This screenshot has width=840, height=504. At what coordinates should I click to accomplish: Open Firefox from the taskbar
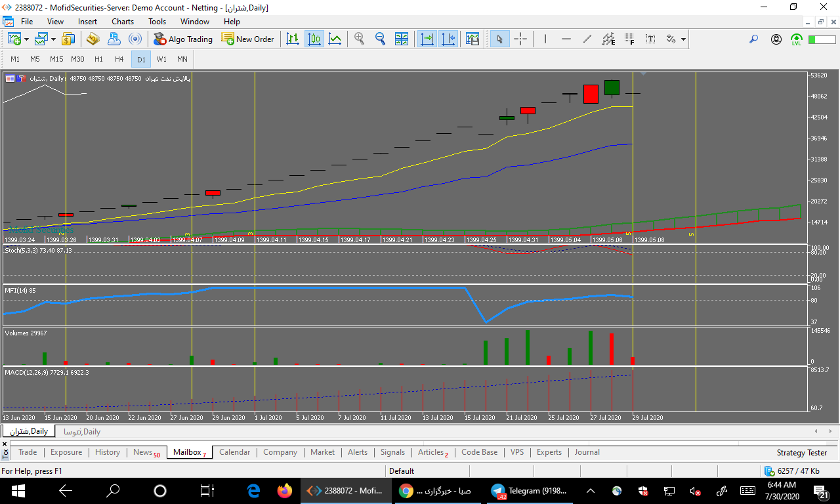pyautogui.click(x=284, y=491)
